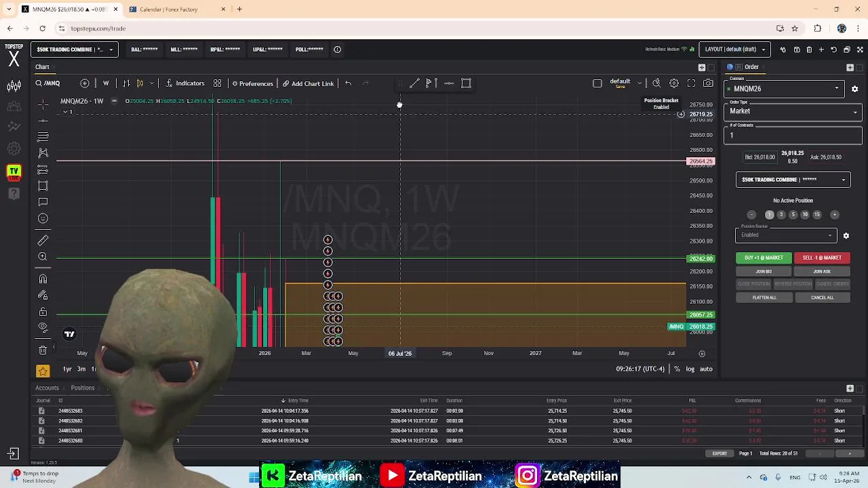Click the number of contracts field
Screen dimensions: 868x488
coord(793,135)
